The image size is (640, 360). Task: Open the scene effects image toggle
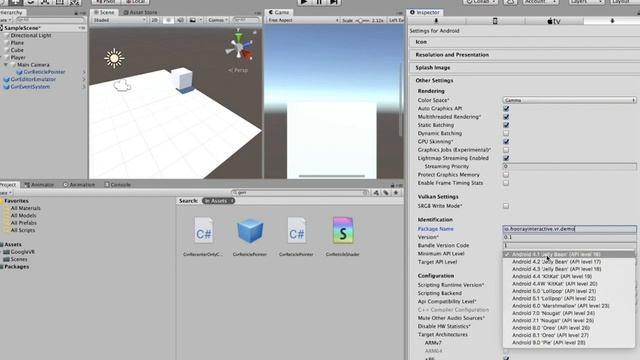pos(193,20)
